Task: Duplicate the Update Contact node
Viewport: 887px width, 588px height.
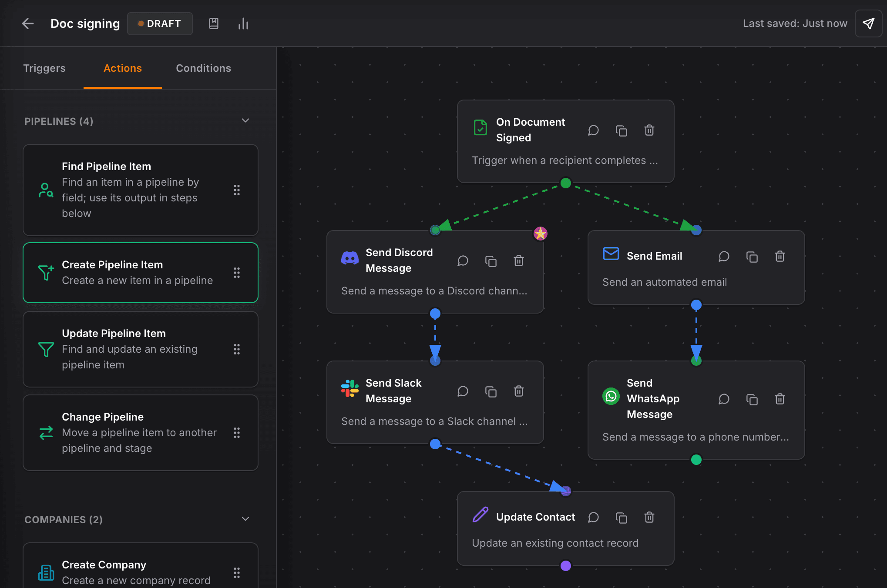Action: 621,517
